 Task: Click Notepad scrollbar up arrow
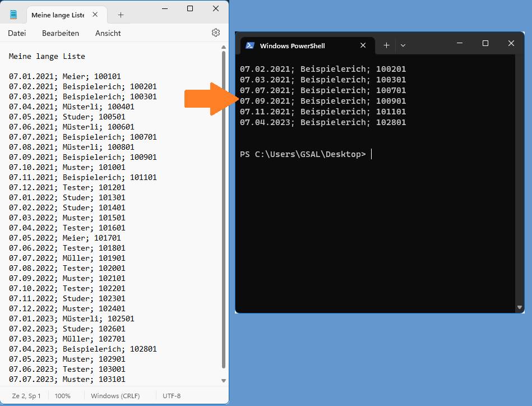tap(224, 47)
